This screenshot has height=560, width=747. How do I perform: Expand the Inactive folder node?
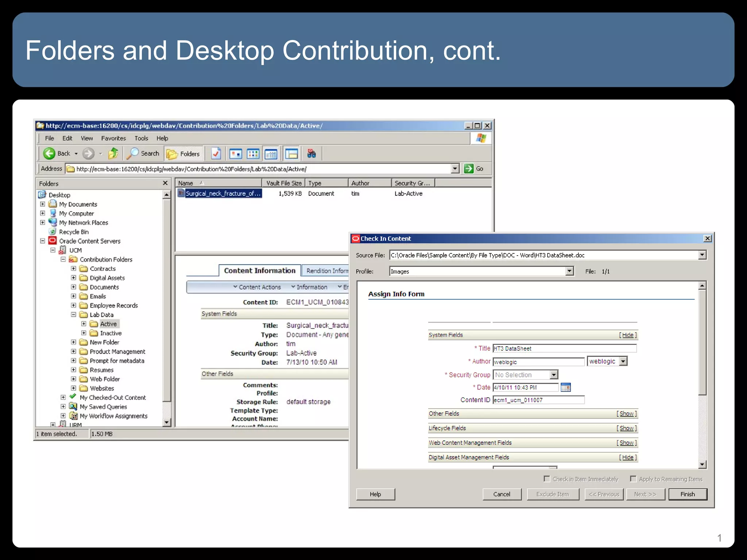(84, 332)
